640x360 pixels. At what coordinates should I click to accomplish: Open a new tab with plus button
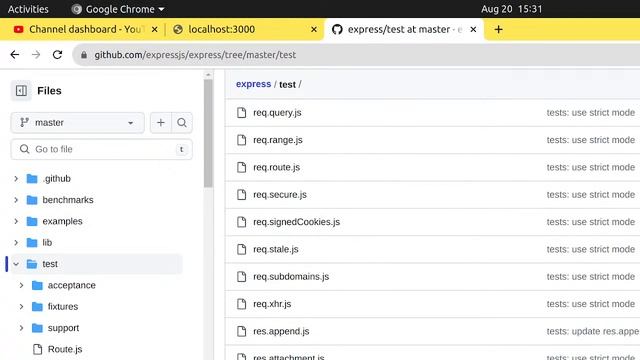coord(498,29)
